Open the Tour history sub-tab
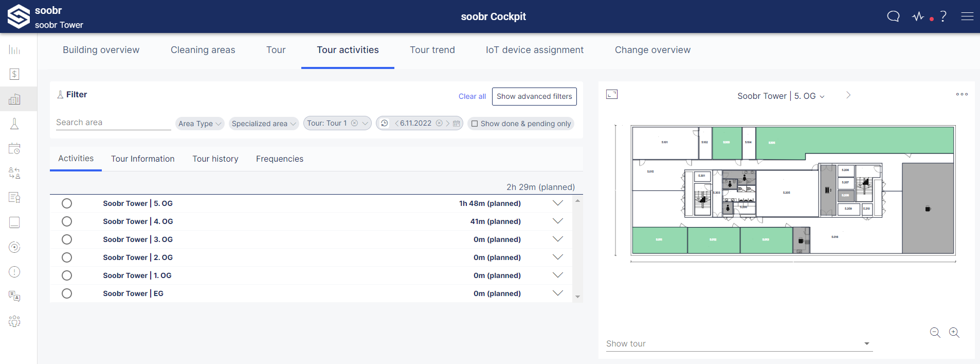 coord(215,159)
